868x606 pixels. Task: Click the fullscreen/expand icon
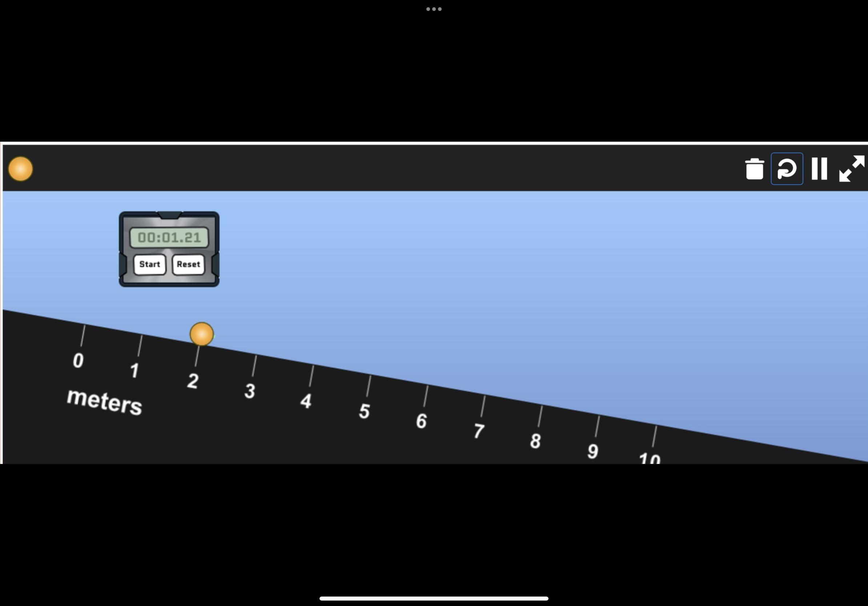(851, 169)
